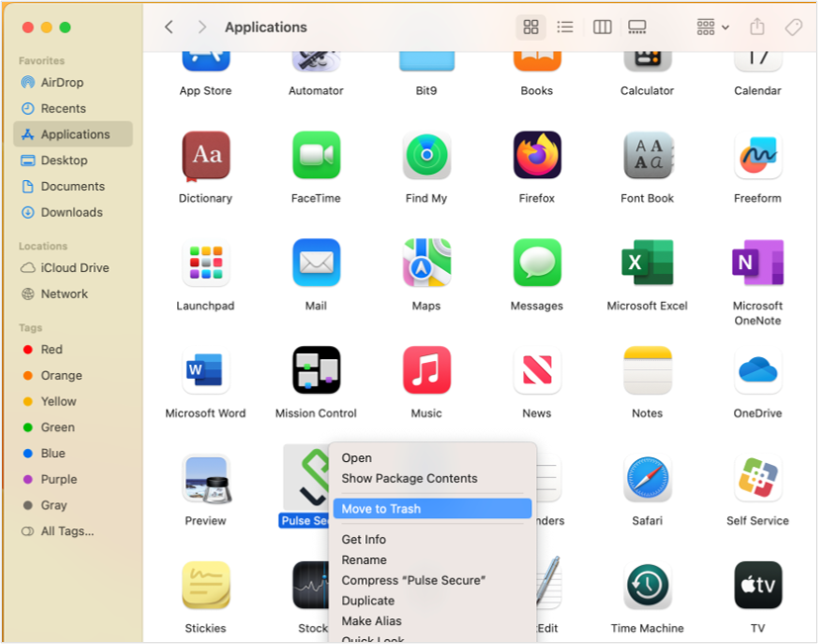The image size is (818, 644).
Task: Click the Tags icon in the toolbar
Action: (792, 27)
